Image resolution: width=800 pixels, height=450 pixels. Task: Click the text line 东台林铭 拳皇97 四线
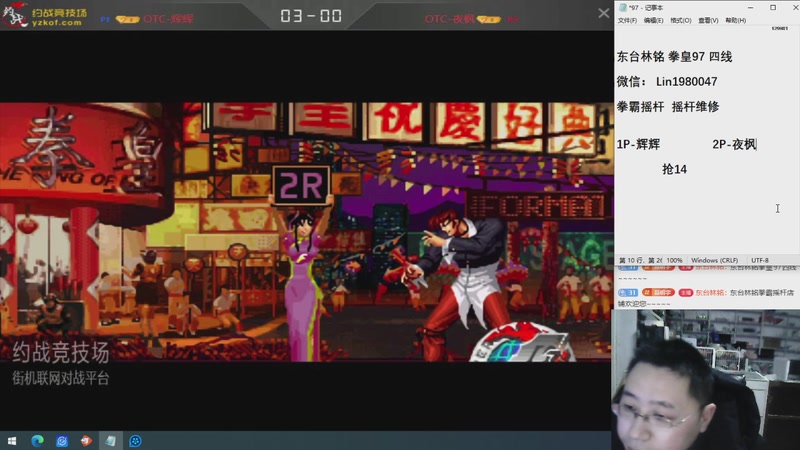(674, 57)
